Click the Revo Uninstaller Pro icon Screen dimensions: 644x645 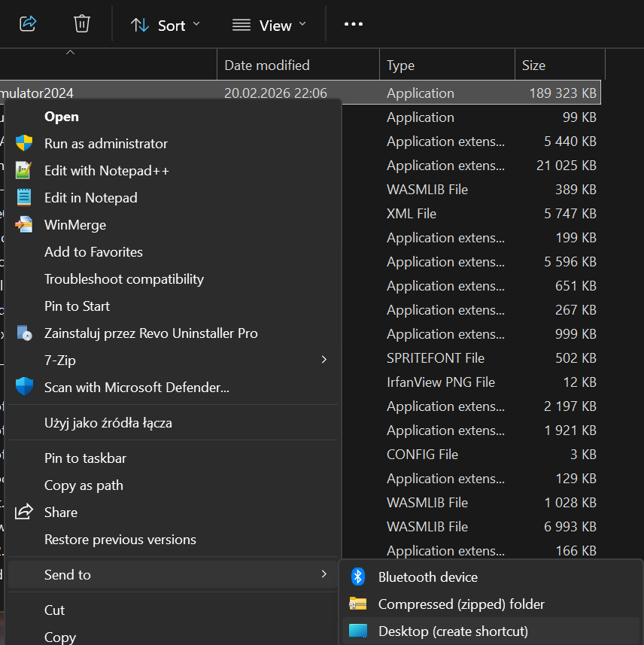click(x=24, y=333)
